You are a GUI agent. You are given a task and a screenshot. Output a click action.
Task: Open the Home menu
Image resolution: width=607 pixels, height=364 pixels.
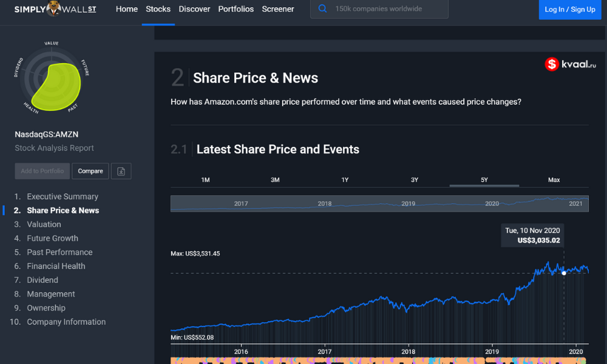point(127,9)
